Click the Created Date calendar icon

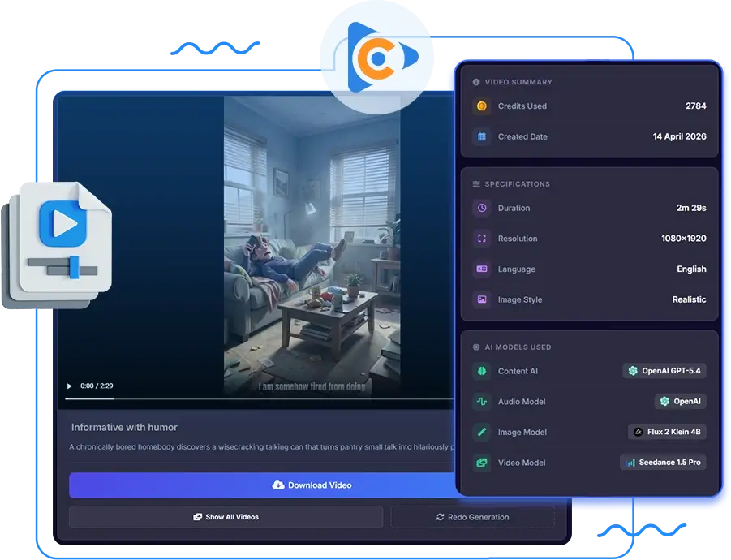pyautogui.click(x=482, y=136)
